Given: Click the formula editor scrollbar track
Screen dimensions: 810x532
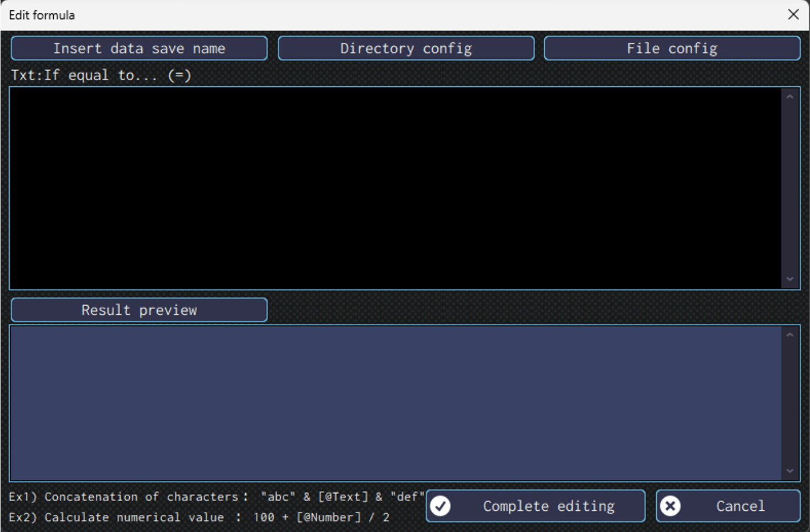Looking at the screenshot, I should (x=790, y=188).
